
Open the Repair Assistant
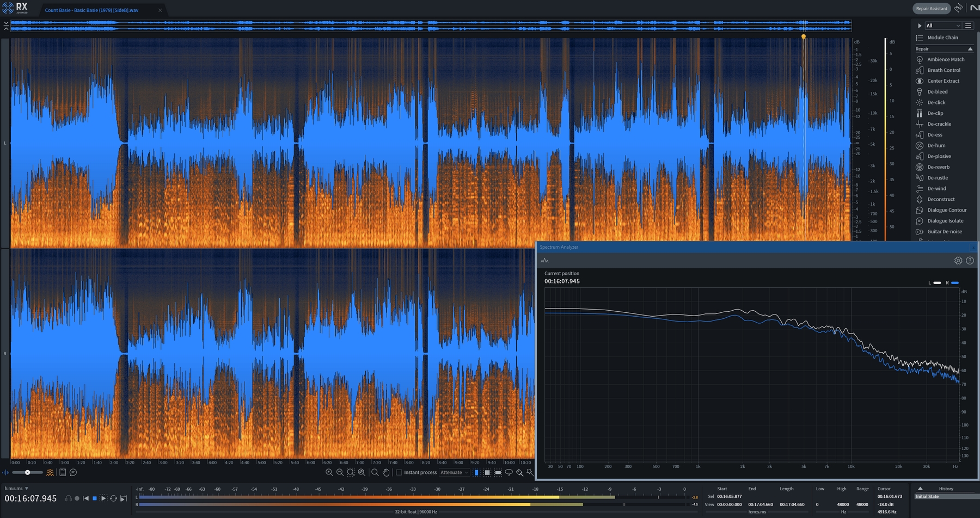pos(932,8)
